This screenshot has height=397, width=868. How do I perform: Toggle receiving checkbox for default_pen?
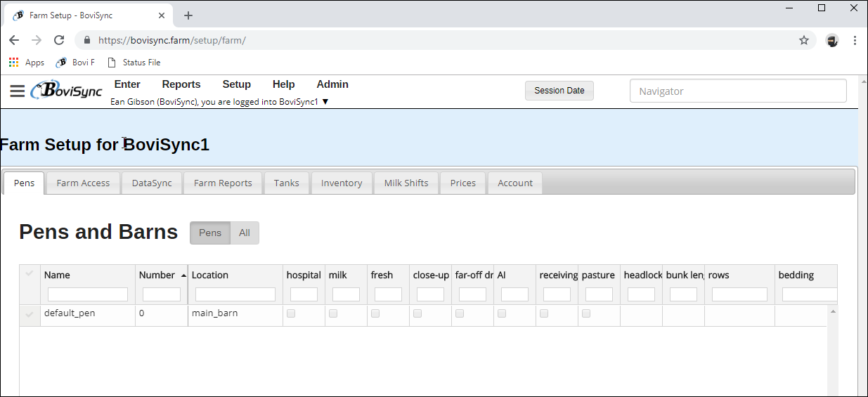(544, 313)
